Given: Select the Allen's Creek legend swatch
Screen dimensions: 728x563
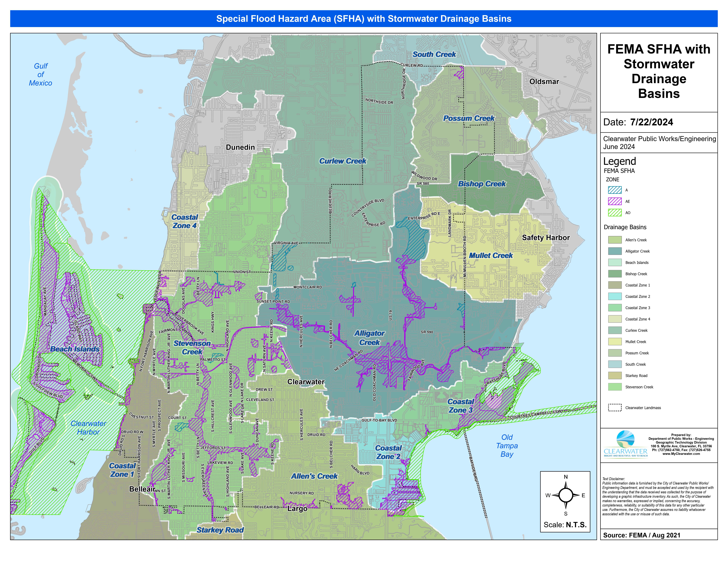Looking at the screenshot, I should point(615,240).
